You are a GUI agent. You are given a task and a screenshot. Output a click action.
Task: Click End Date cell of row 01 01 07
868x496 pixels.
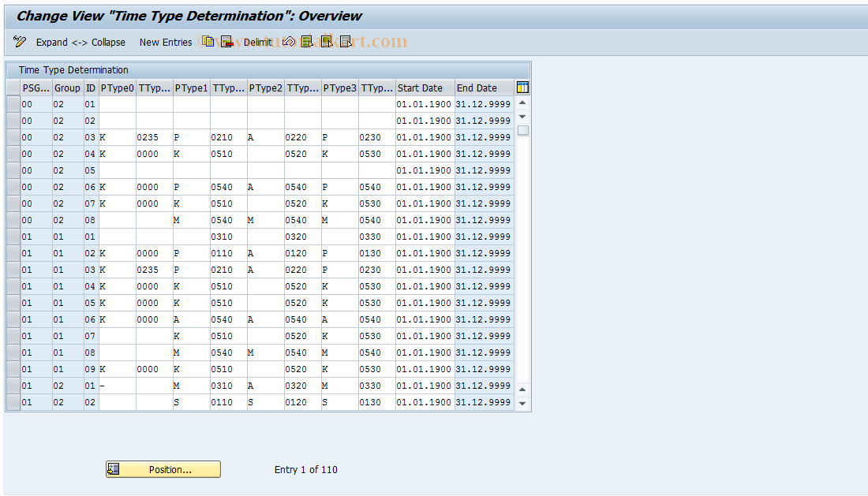point(484,336)
